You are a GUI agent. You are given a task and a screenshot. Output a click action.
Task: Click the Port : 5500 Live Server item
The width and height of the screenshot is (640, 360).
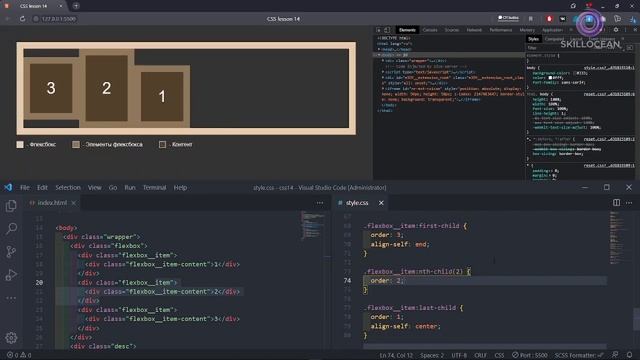coord(530,355)
